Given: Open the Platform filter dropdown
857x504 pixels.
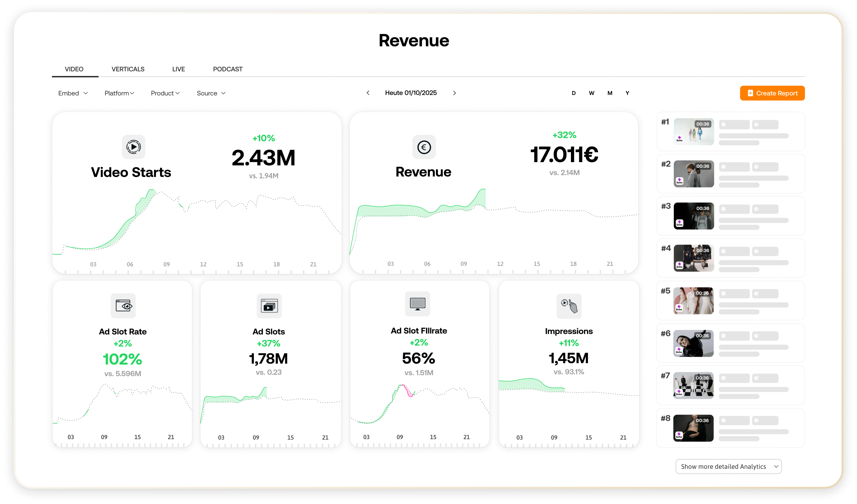Looking at the screenshot, I should click(x=119, y=93).
